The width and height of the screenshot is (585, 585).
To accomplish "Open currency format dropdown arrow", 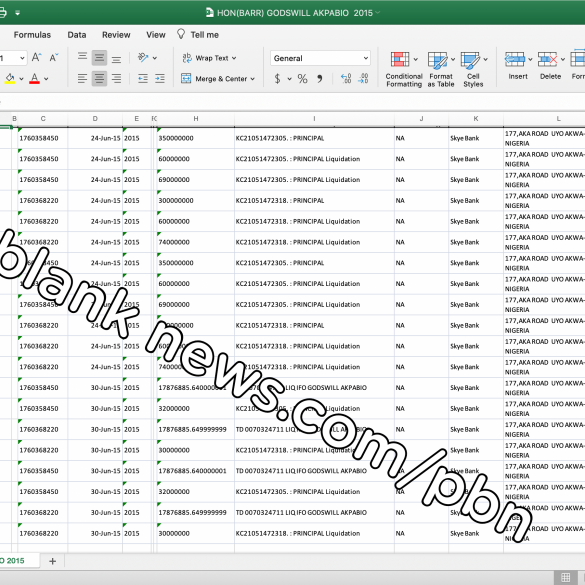I will point(290,79).
